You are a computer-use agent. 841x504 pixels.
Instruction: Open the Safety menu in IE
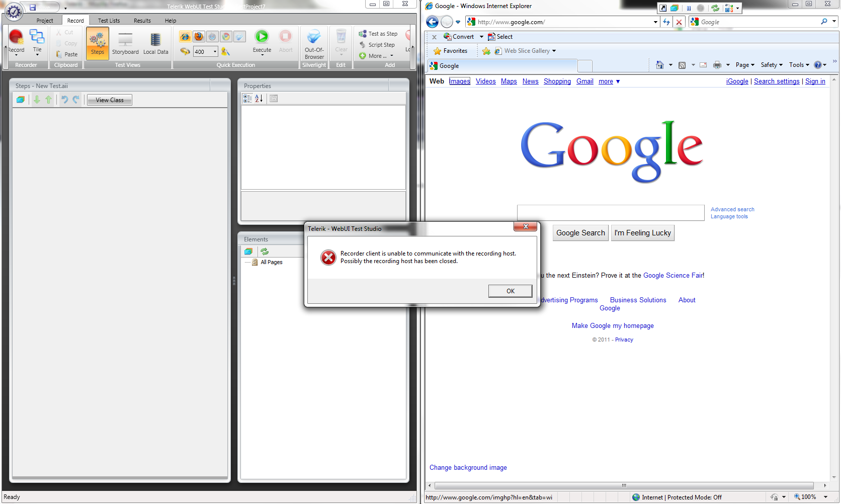click(x=772, y=65)
